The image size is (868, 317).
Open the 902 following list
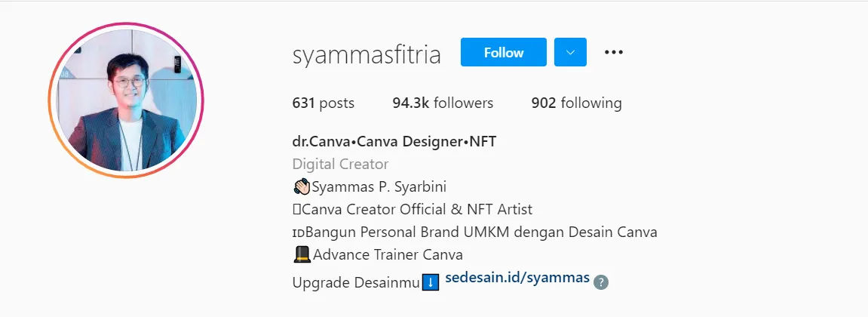pyautogui.click(x=576, y=103)
